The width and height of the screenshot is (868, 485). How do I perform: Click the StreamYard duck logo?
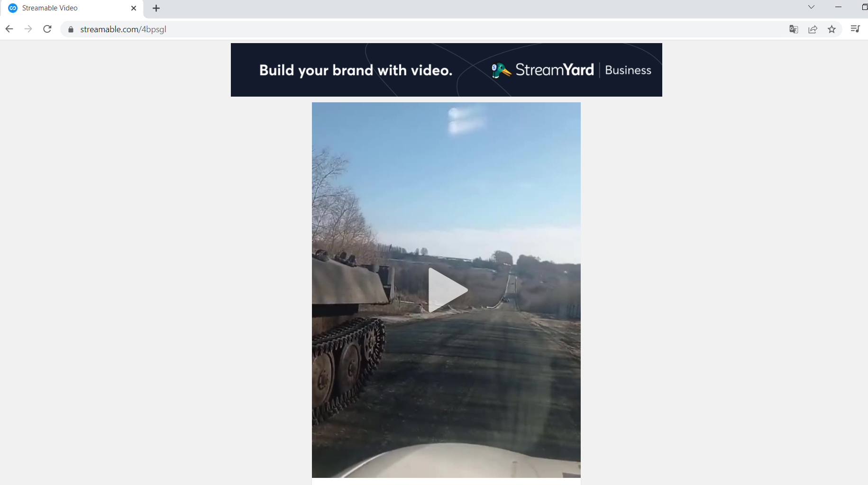pyautogui.click(x=501, y=70)
